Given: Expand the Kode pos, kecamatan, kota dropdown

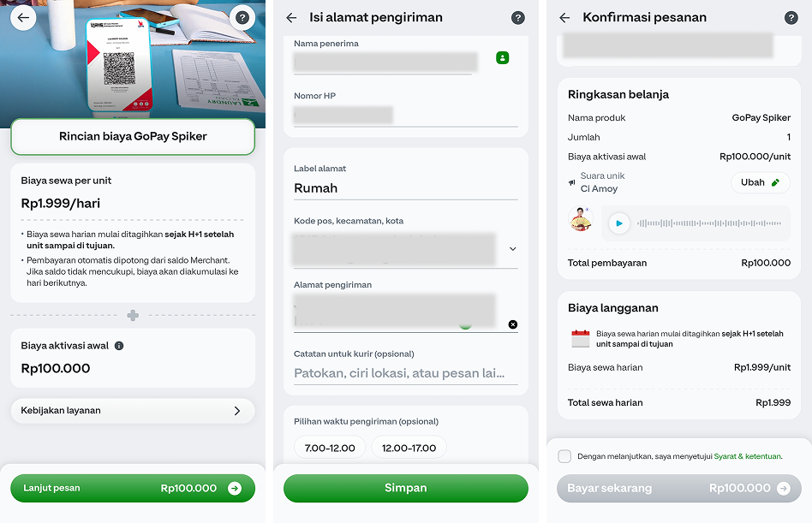Looking at the screenshot, I should (x=512, y=249).
